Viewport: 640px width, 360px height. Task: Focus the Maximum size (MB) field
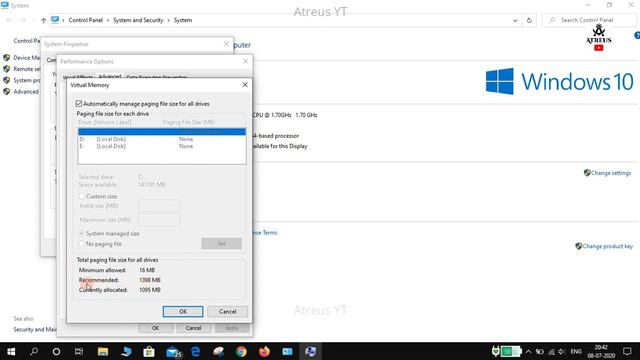(159, 220)
